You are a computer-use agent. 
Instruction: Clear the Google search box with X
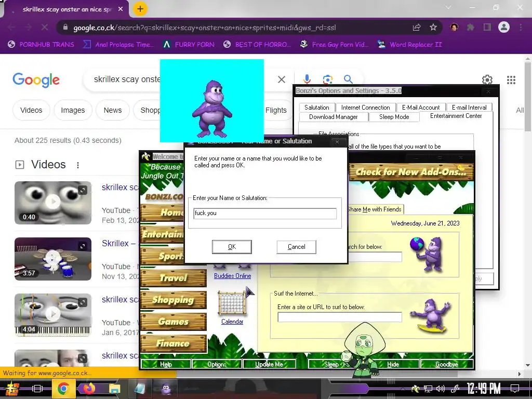[x=281, y=79]
